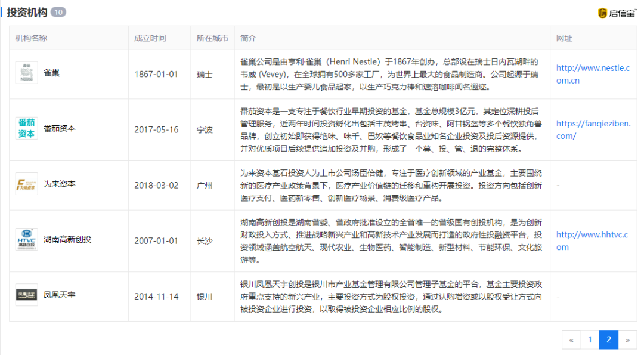Viewport: 644px width, 355px height.
Task: Go to previous page with « arrow
Action: click(571, 340)
